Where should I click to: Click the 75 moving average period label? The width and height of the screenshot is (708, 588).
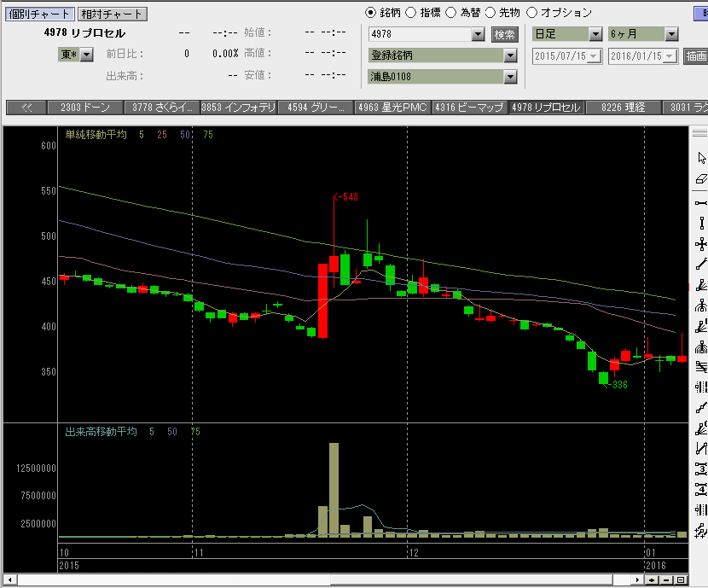coord(207,135)
